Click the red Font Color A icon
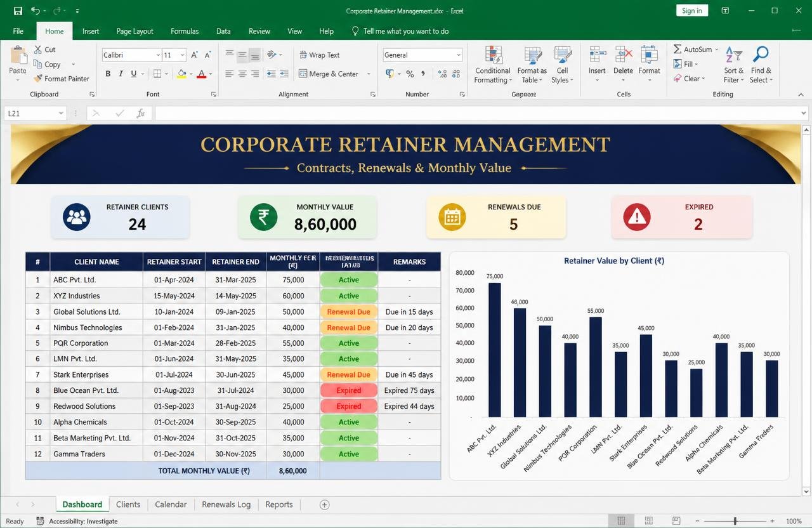The width and height of the screenshot is (812, 528). [x=202, y=74]
